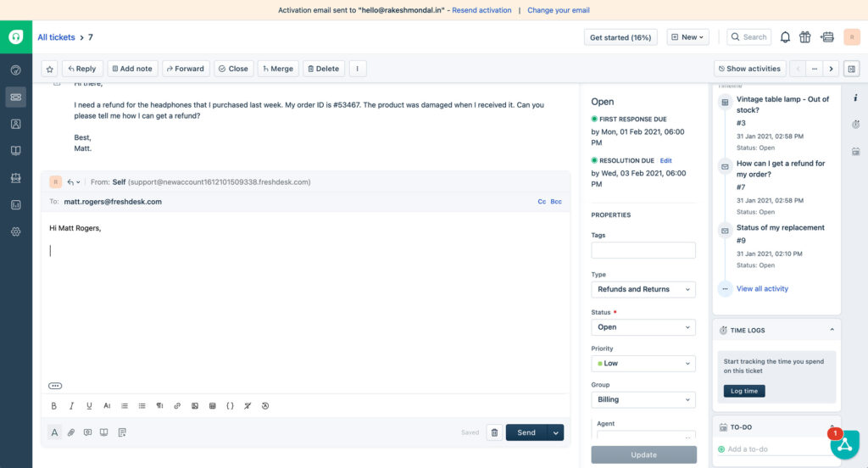Click Add note in the ticket toolbar

[132, 69]
